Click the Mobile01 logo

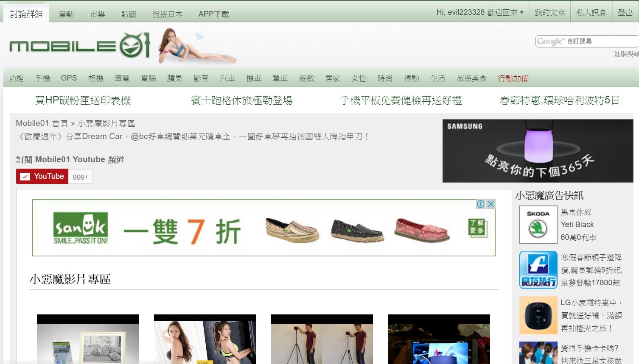[80, 45]
